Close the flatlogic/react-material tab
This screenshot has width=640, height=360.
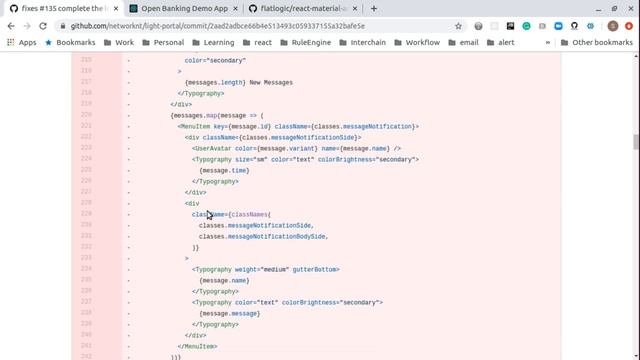coord(355,9)
